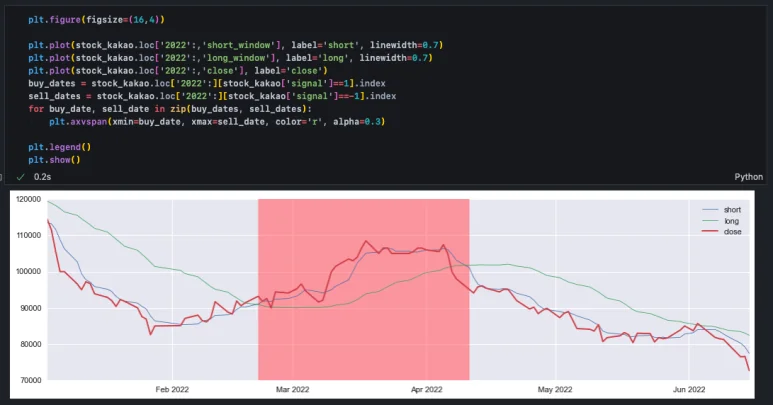Click the 'close' legend label text
Image resolution: width=773 pixels, height=405 pixels.
coord(732,231)
